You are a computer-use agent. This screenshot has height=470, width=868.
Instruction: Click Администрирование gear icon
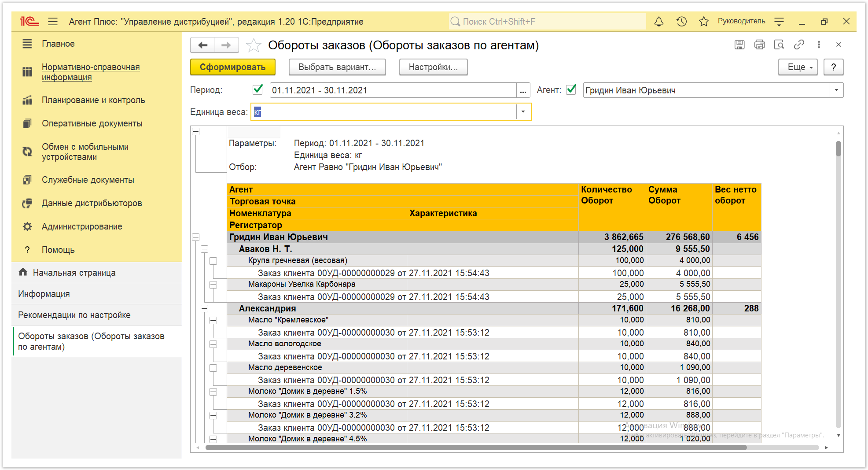[27, 226]
